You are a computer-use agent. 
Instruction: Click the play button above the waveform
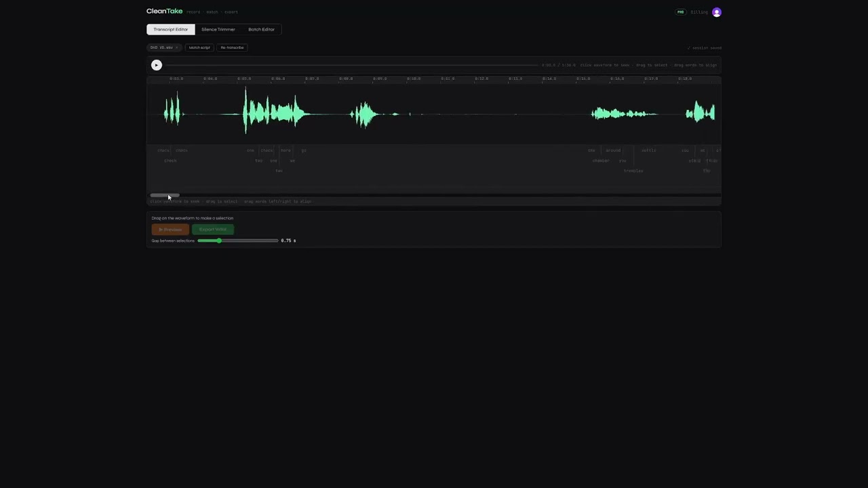[157, 65]
